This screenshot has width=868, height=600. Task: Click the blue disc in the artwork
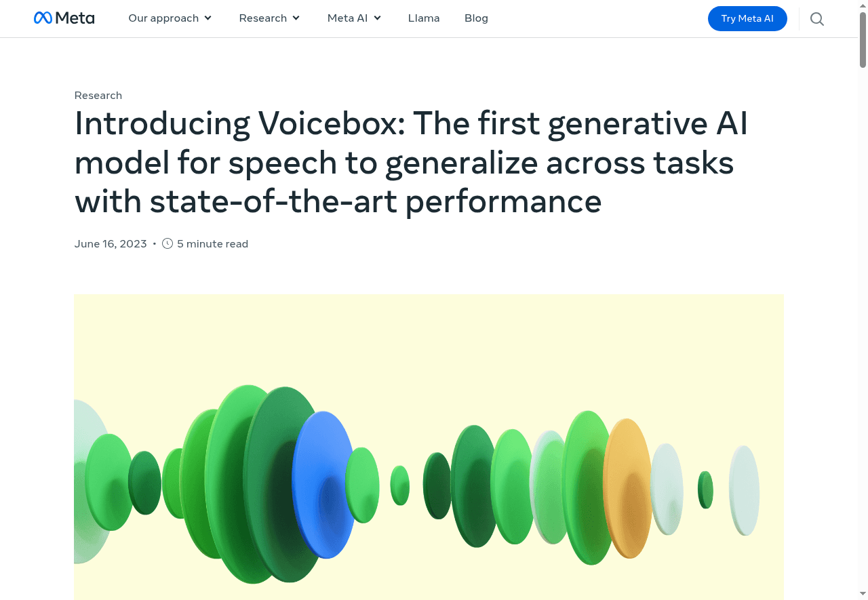(325, 485)
